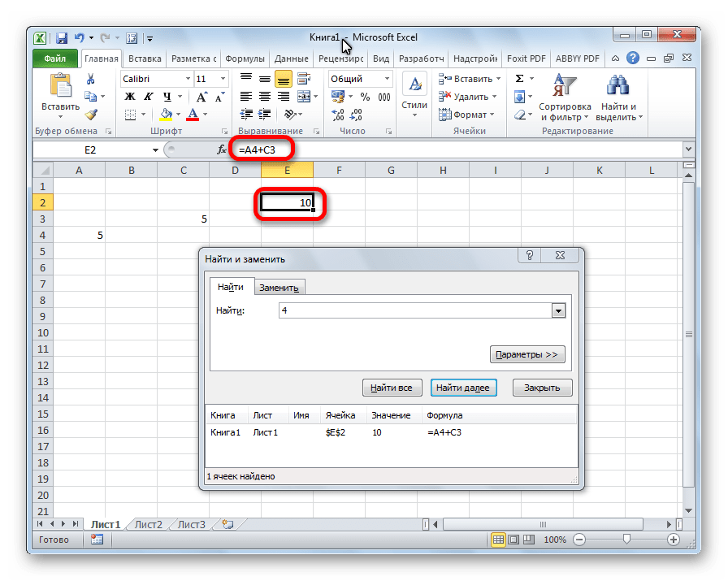Click the thousands separator 000 icon
Viewport: 728px width, 581px height.
click(x=384, y=97)
